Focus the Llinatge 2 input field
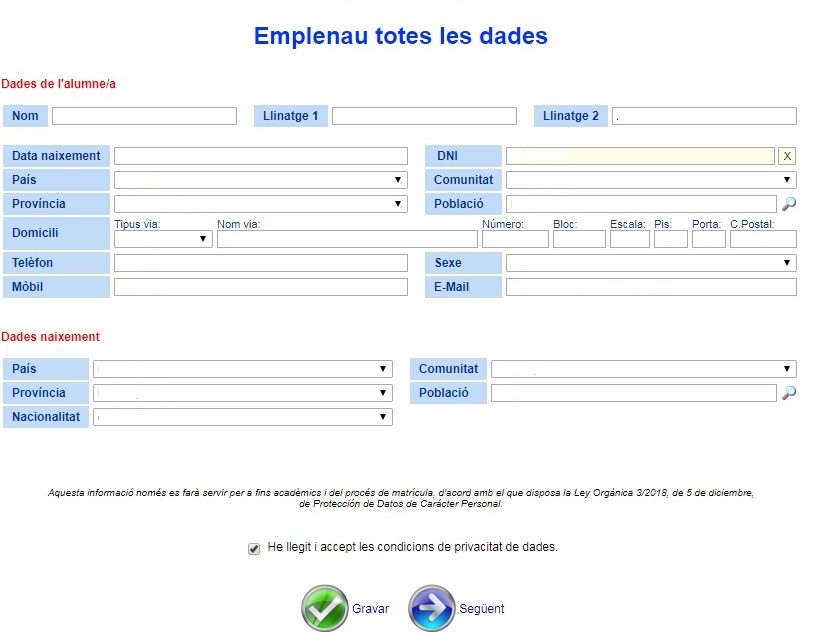The width and height of the screenshot is (826, 644). point(704,116)
